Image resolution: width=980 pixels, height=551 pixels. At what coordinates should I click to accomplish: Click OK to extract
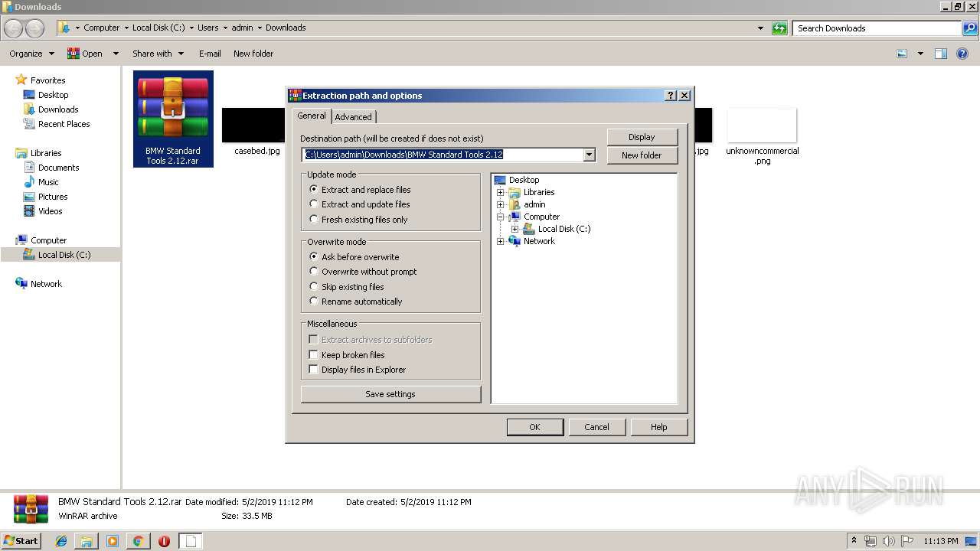(x=534, y=427)
